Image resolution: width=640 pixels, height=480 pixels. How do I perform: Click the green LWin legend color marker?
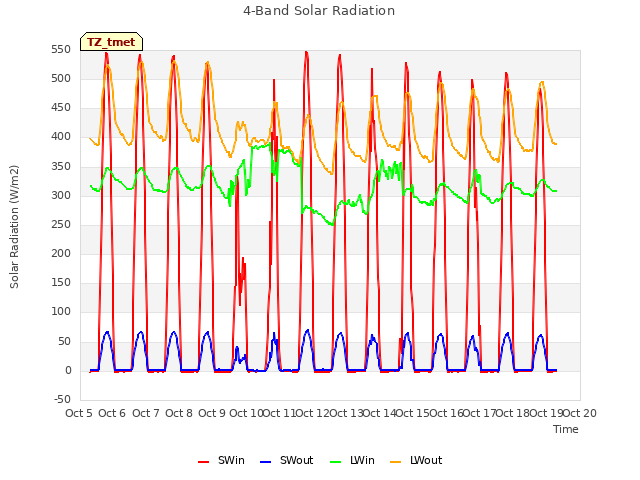[x=336, y=462]
